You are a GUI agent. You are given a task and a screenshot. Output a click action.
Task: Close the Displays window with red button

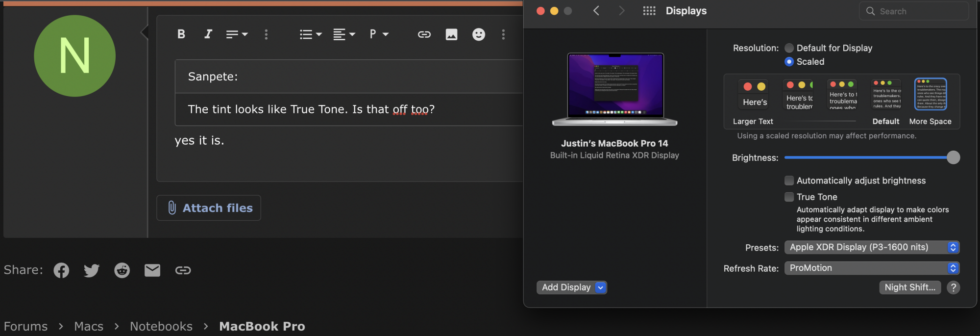tap(541, 11)
